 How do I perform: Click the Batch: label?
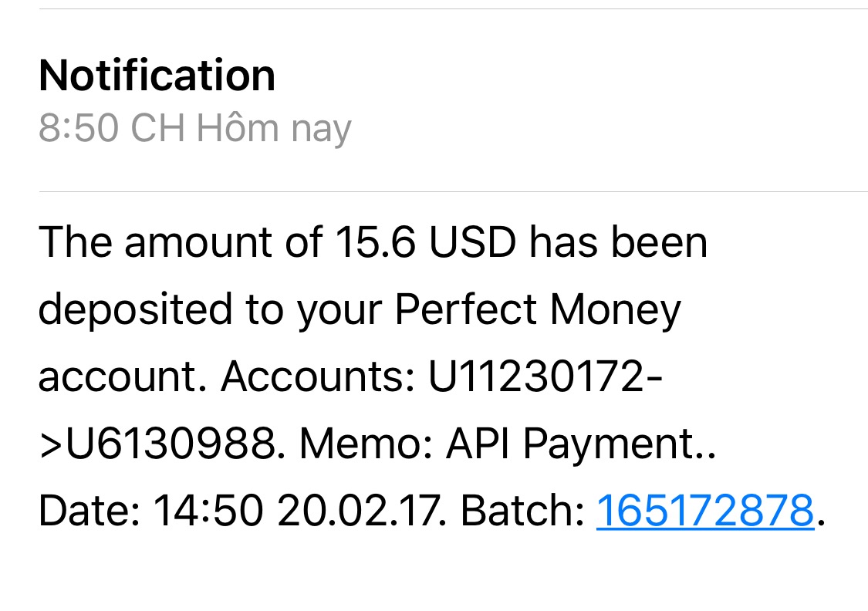(x=522, y=511)
